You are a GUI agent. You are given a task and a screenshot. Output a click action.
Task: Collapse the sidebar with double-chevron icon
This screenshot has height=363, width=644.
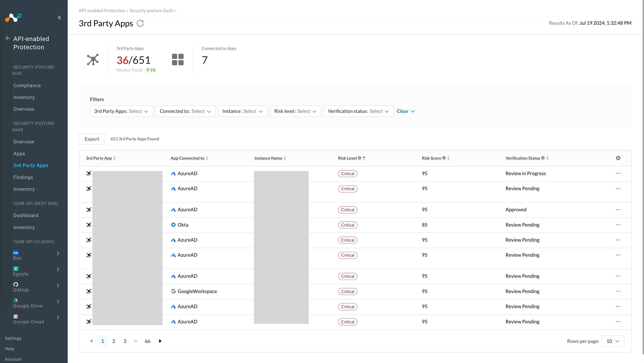[x=59, y=18]
